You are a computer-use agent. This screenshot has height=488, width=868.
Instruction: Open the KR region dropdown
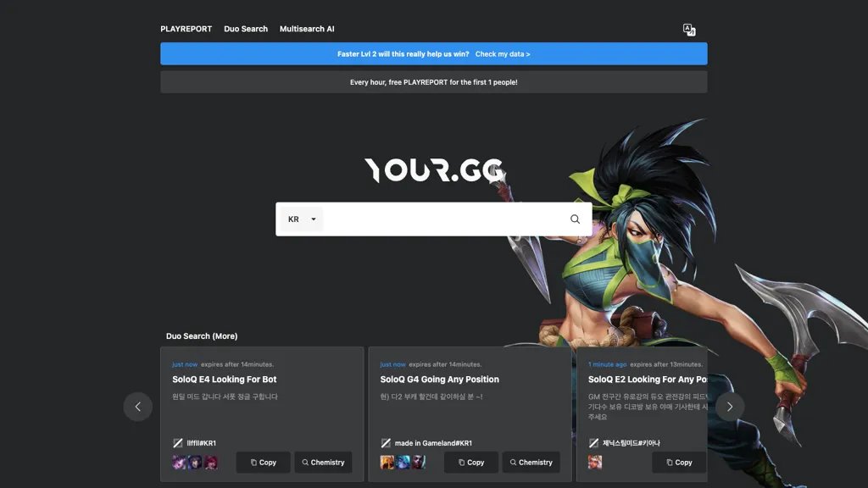tap(302, 219)
